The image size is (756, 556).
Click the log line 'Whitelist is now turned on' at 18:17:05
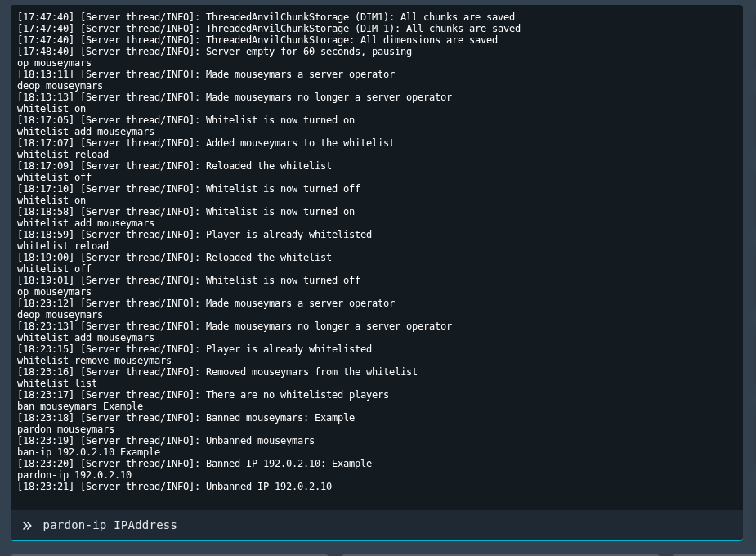[x=186, y=120]
